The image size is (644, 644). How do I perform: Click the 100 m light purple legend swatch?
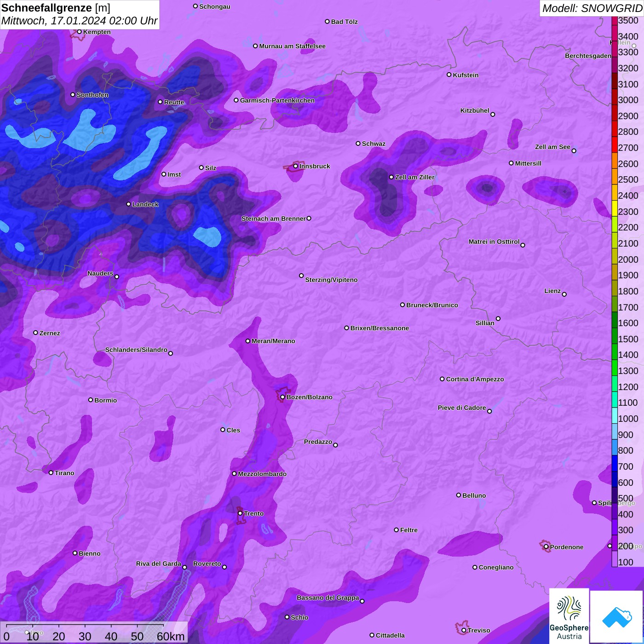[615, 559]
